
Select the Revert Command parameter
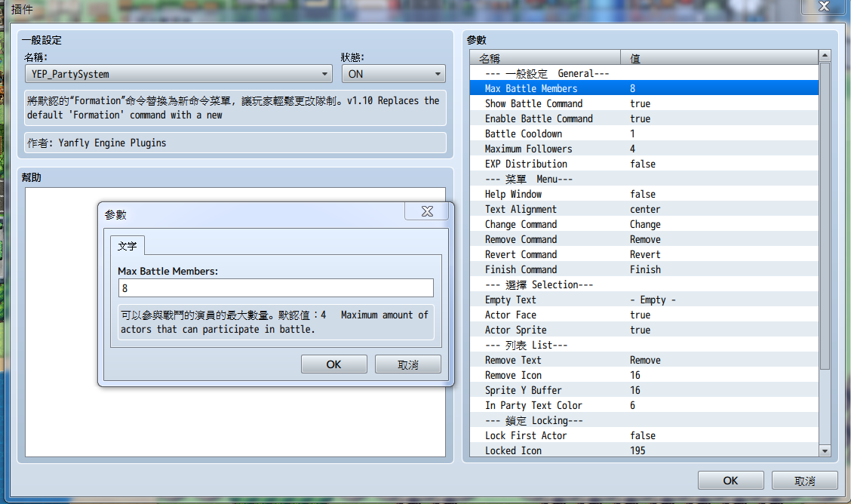644,254
